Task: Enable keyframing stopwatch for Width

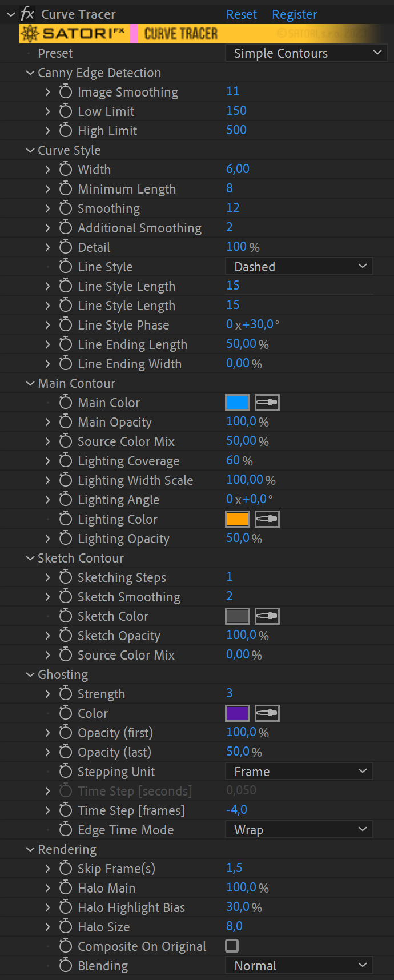Action: click(66, 170)
